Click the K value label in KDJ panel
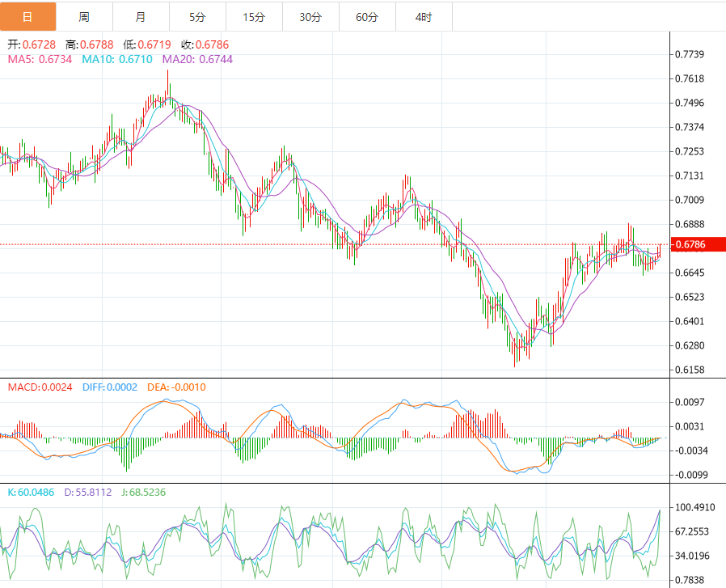 31,493
